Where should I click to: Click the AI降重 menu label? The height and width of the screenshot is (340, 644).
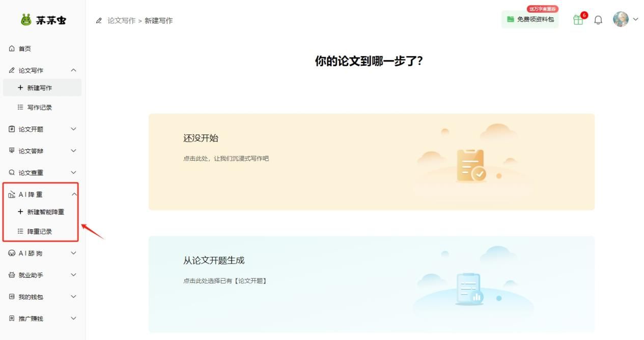tap(31, 195)
